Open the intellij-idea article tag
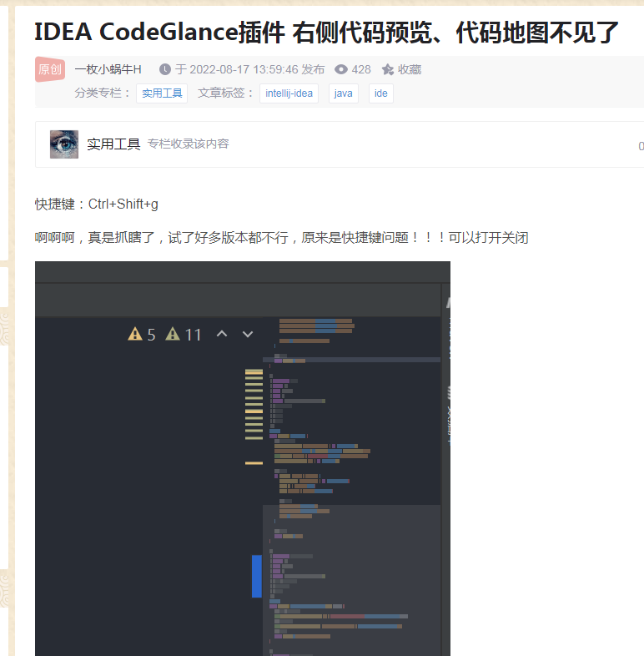 tap(289, 93)
